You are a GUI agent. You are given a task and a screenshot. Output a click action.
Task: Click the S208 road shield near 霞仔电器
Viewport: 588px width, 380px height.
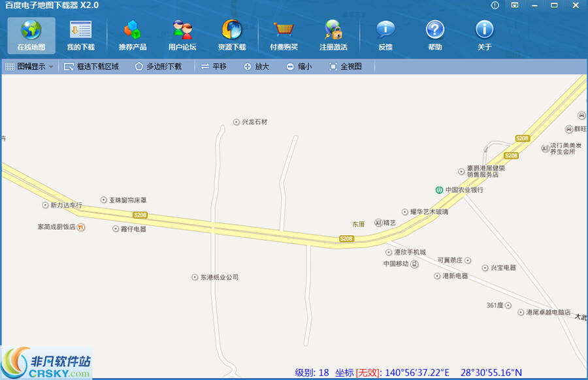140,215
